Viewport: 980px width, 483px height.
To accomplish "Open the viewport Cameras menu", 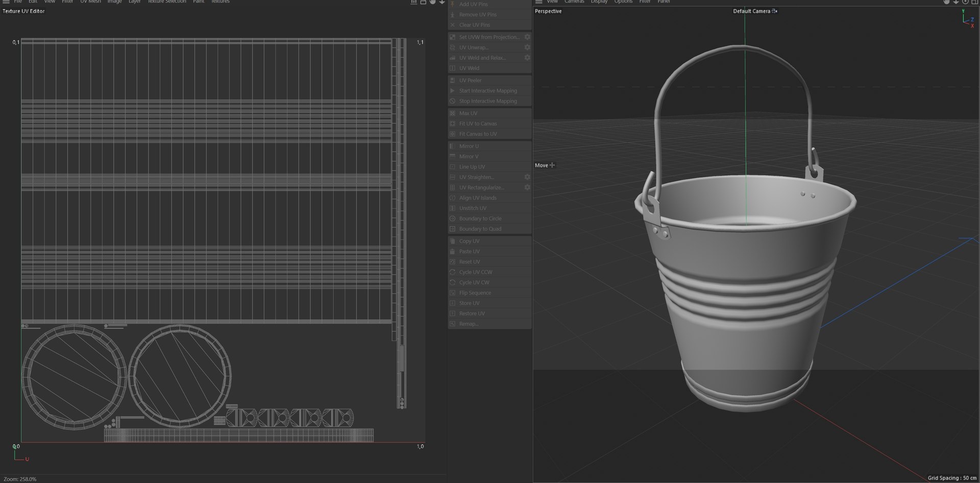I will click(x=574, y=2).
